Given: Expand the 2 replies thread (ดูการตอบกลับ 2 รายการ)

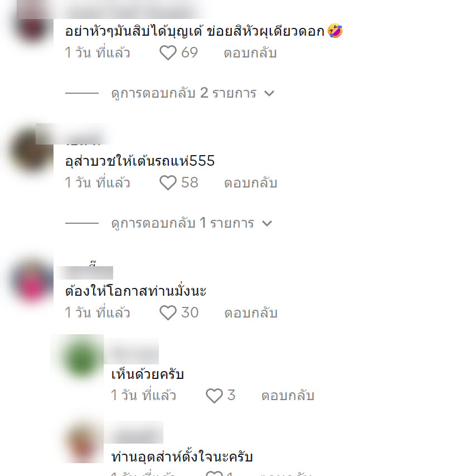Looking at the screenshot, I should click(x=184, y=93).
